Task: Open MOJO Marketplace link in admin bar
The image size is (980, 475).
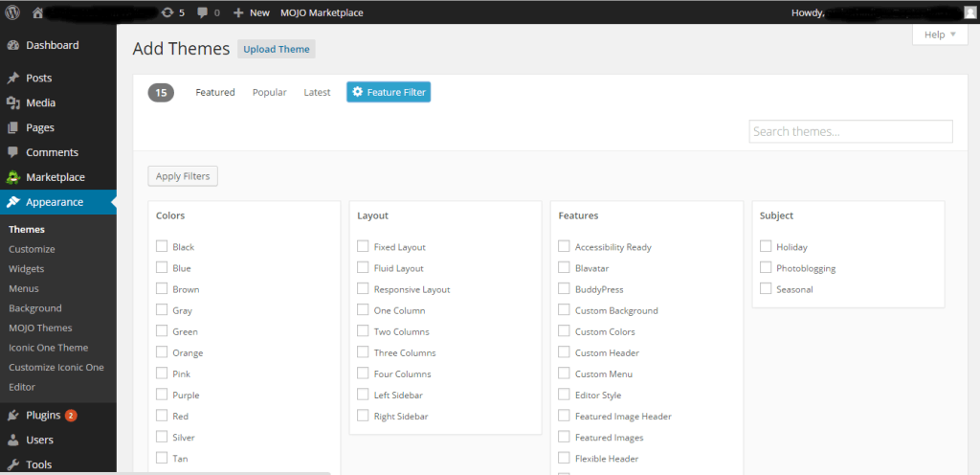Action: coord(322,12)
